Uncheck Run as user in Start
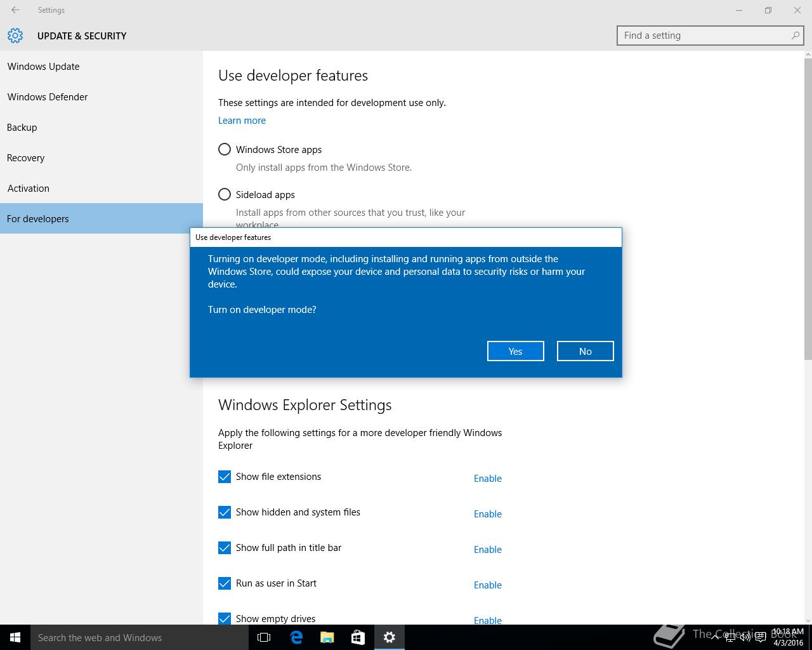This screenshot has width=812, height=650. tap(225, 583)
